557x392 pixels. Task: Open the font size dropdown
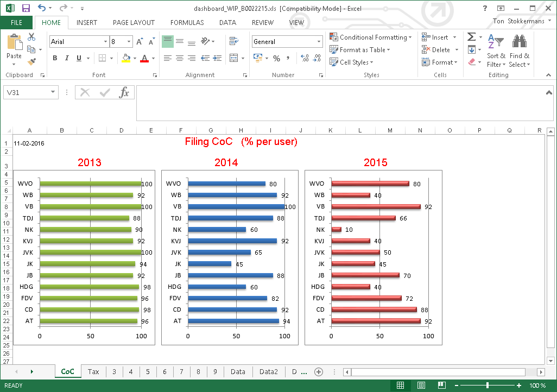[129, 42]
